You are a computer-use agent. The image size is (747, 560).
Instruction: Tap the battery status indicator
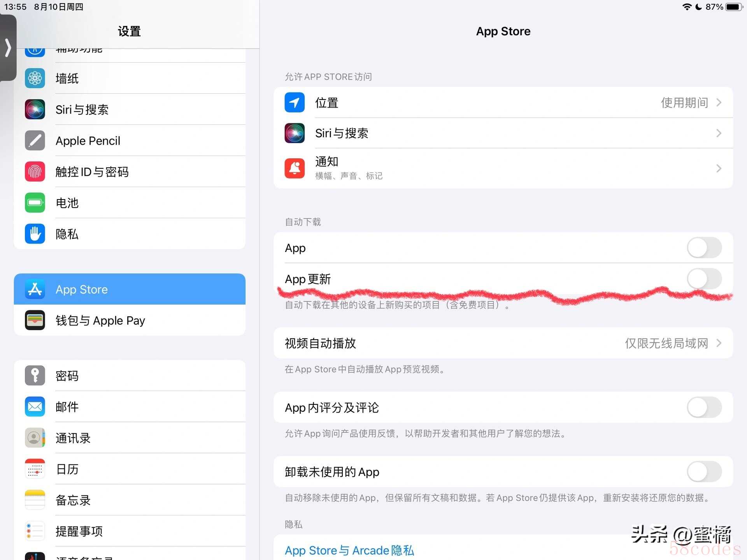click(x=735, y=7)
